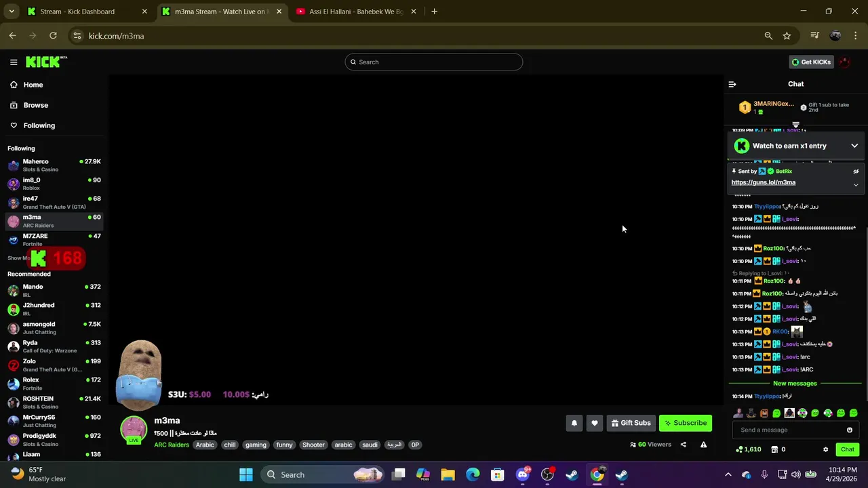Click the address bar URL kick.com/m3ma
The height and width of the screenshot is (488, 868).
116,36
